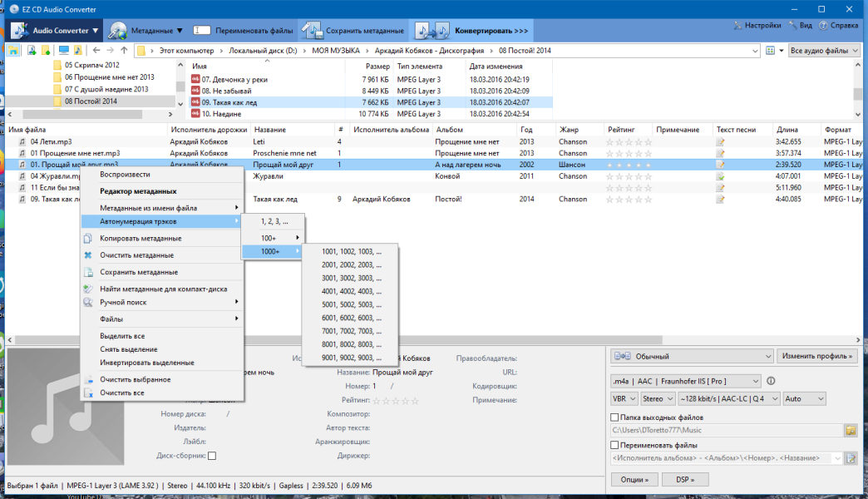868x499 pixels.
Task: Enable Переименовать файлы checkbox in output panel
Action: pos(614,445)
